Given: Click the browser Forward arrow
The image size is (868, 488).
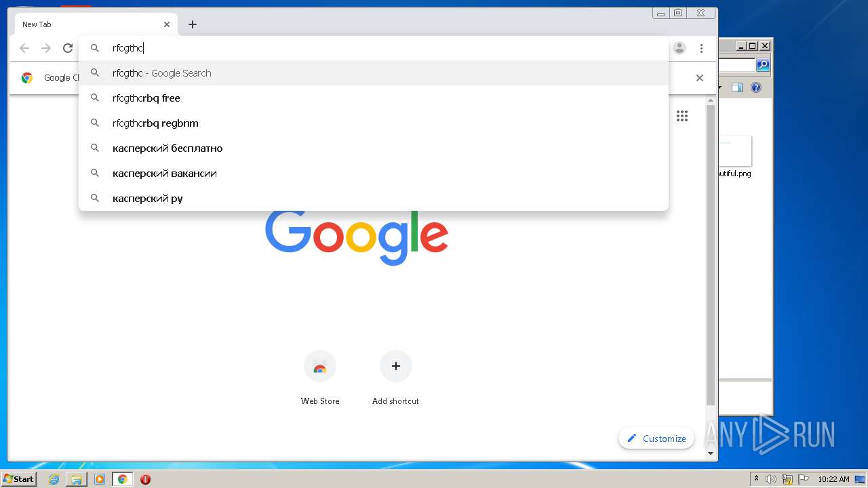Looking at the screenshot, I should [46, 48].
